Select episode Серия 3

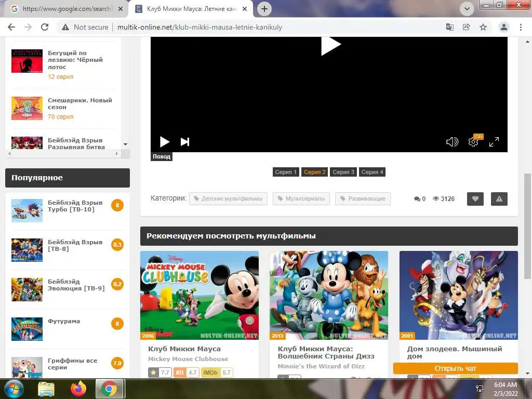343,172
